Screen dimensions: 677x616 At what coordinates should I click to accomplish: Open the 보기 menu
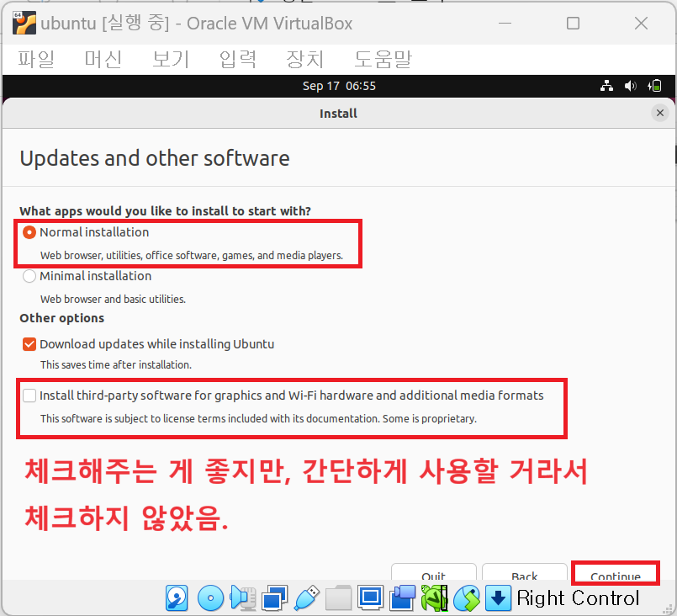click(171, 59)
